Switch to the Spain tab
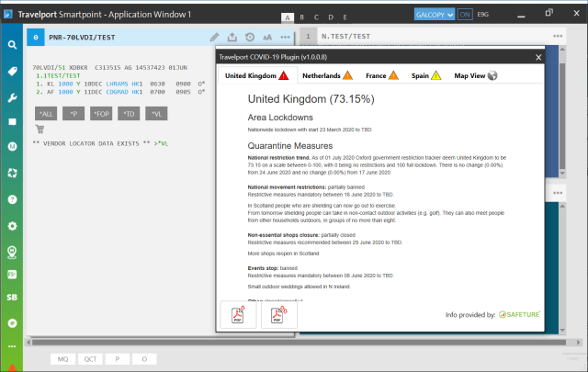The width and height of the screenshot is (588, 372). [426, 75]
